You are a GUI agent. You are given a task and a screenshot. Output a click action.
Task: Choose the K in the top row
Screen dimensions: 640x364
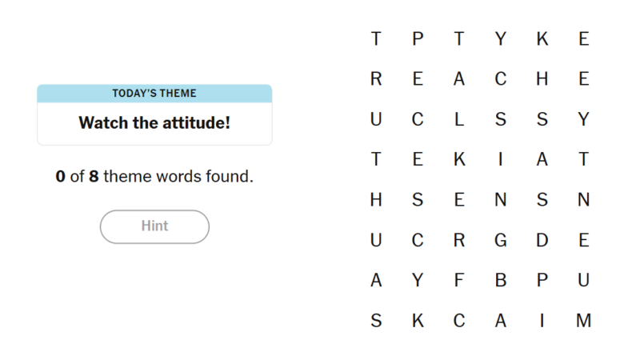click(542, 38)
